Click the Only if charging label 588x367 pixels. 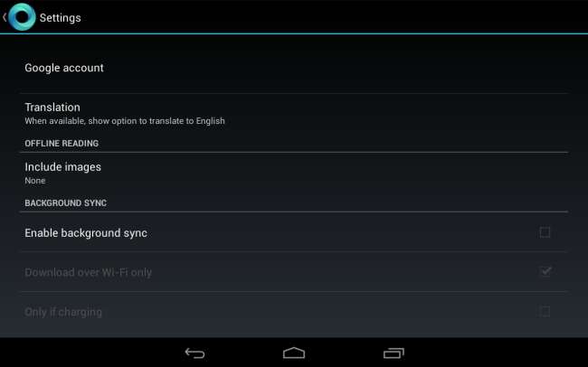coord(63,312)
